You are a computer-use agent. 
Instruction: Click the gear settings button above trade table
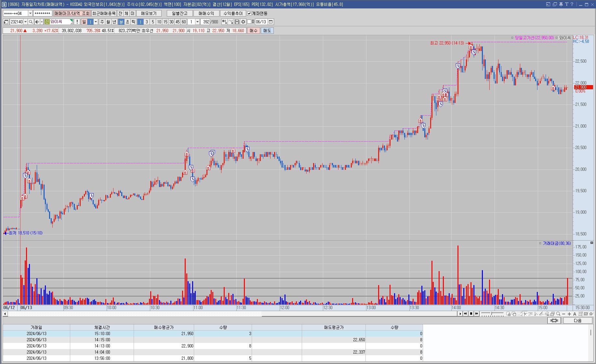tap(554, 320)
